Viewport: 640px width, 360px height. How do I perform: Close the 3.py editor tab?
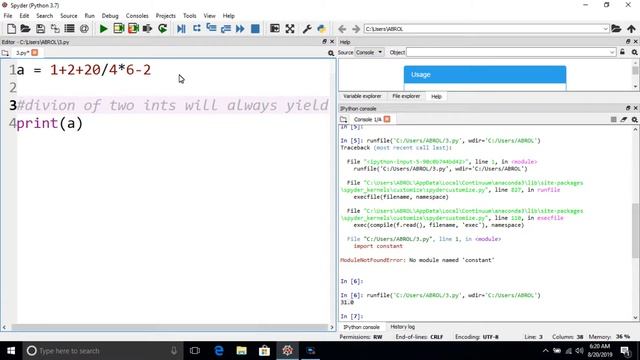[35, 52]
